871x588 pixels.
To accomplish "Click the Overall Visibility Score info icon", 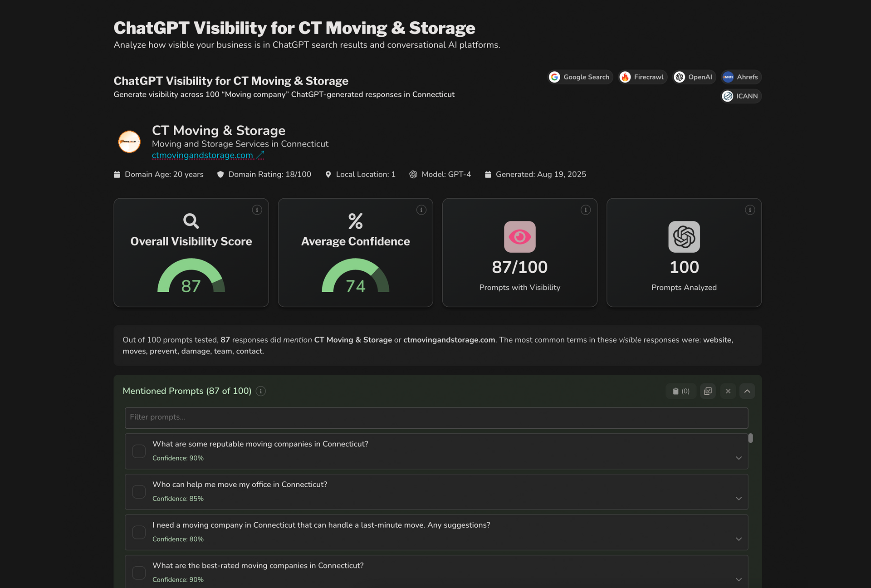I will [x=257, y=210].
